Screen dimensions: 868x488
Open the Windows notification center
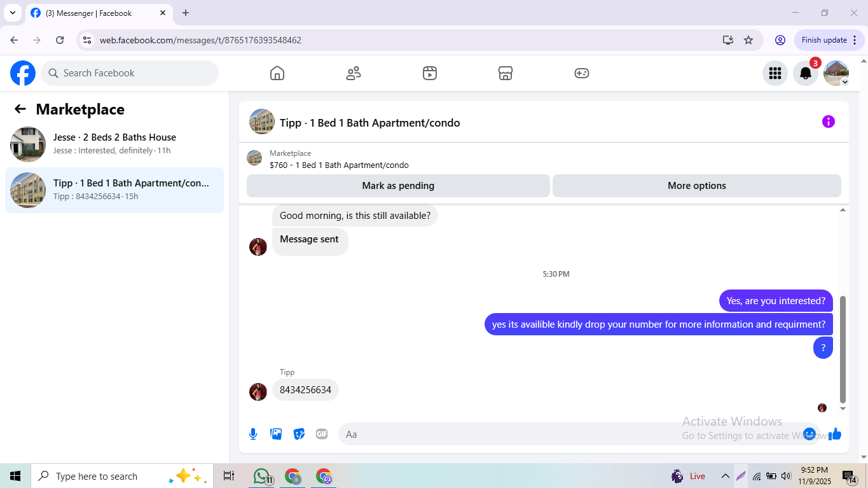tap(850, 476)
